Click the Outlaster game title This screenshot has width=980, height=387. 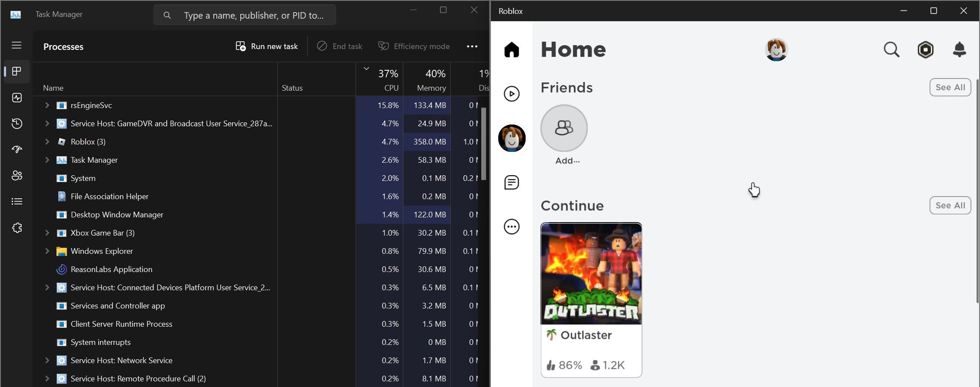click(586, 335)
